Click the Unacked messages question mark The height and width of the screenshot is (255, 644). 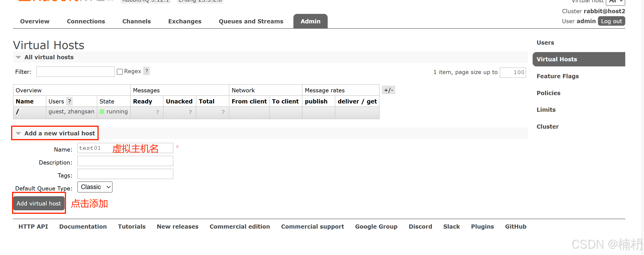[190, 112]
